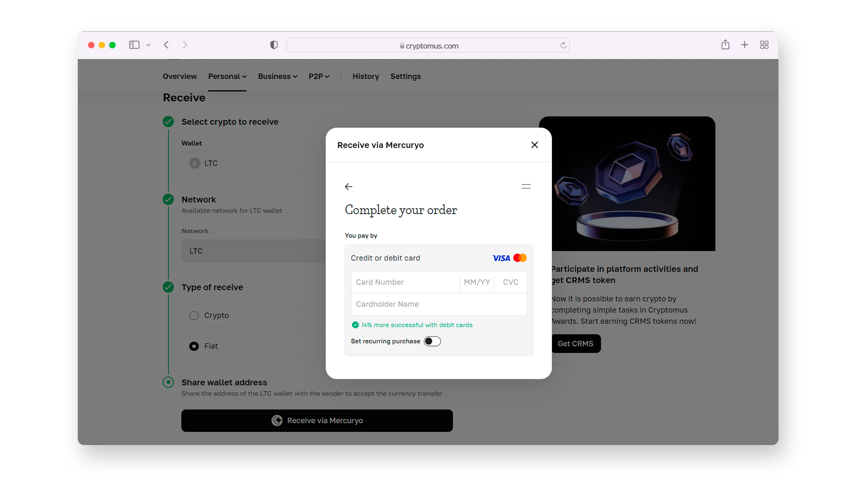
Task: Select the Fiat radio button
Action: pyautogui.click(x=193, y=345)
